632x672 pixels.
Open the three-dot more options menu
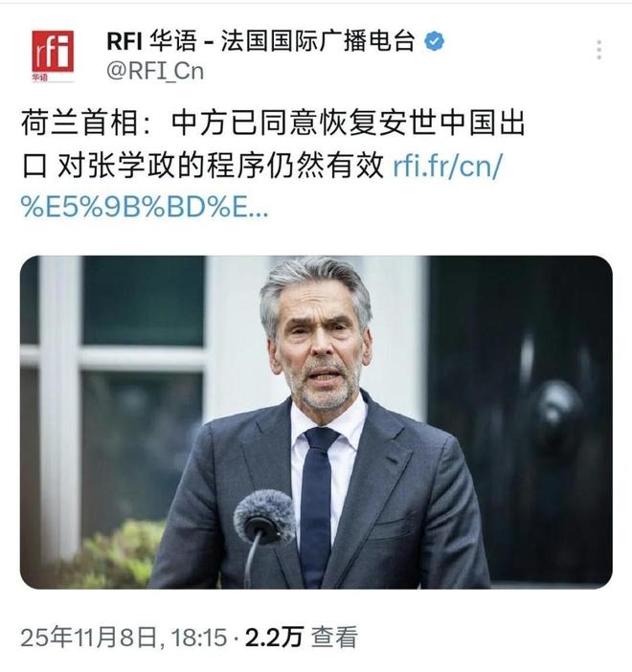click(x=599, y=50)
